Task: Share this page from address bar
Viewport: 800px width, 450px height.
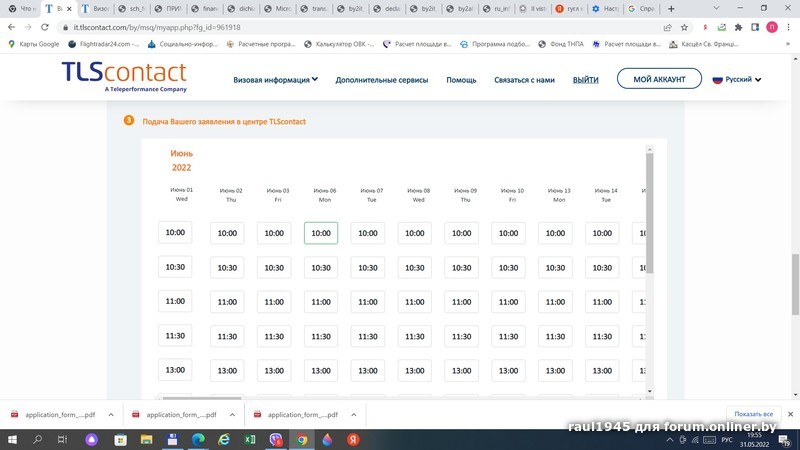Action: 667,28
